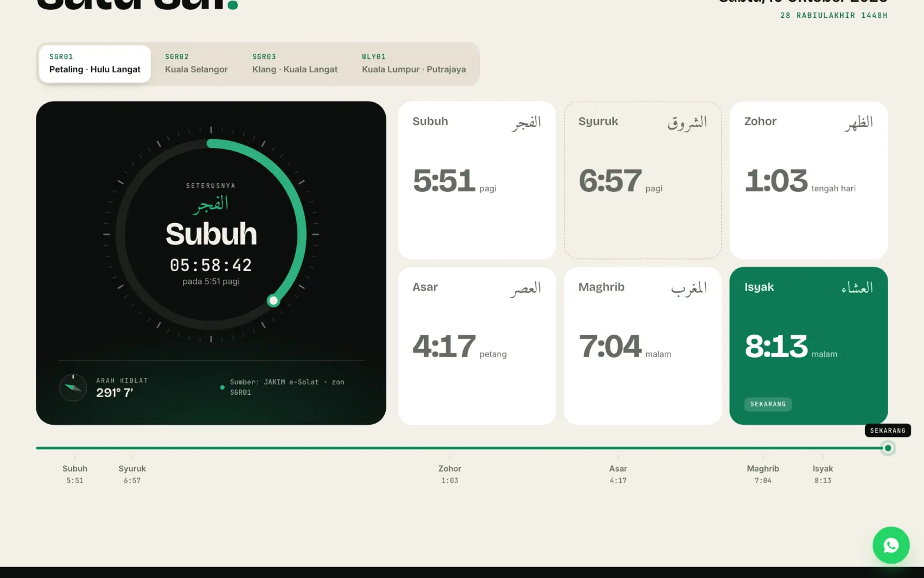Click the Qibla direction value 291° 7′
The image size is (924, 578).
pos(114,393)
